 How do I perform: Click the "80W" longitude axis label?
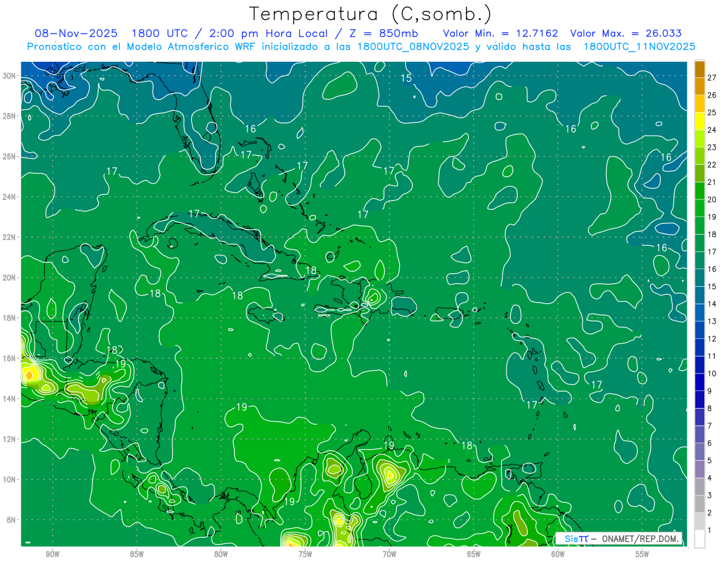(x=221, y=554)
